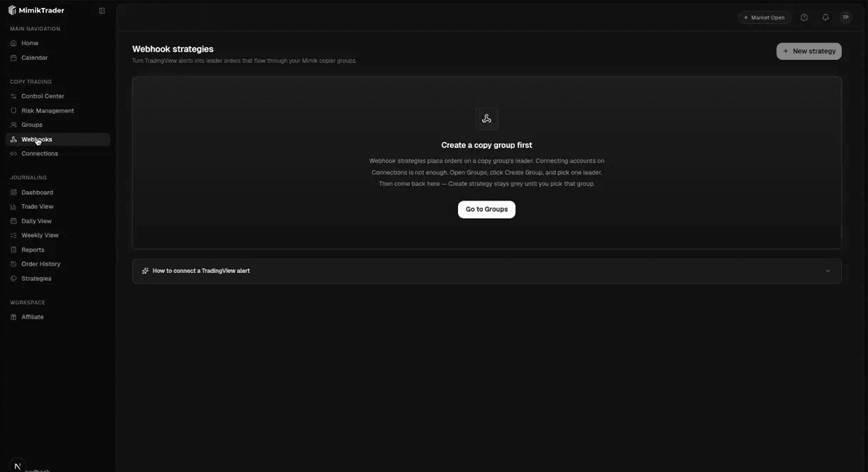
Task: Open Strategies page
Action: pyautogui.click(x=58, y=279)
